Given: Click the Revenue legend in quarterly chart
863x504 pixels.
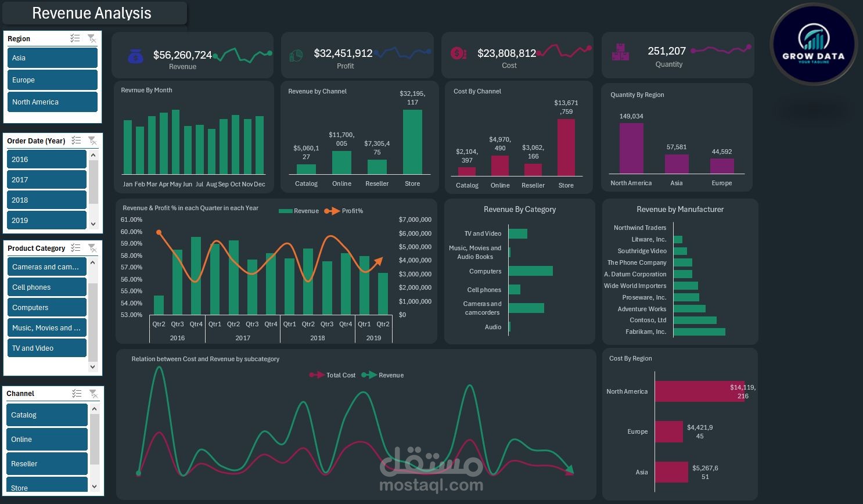Looking at the screenshot, I should (299, 211).
